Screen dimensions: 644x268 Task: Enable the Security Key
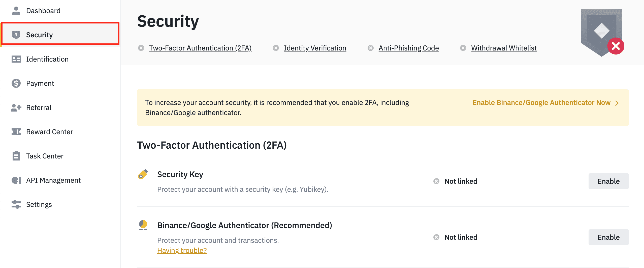coord(608,181)
